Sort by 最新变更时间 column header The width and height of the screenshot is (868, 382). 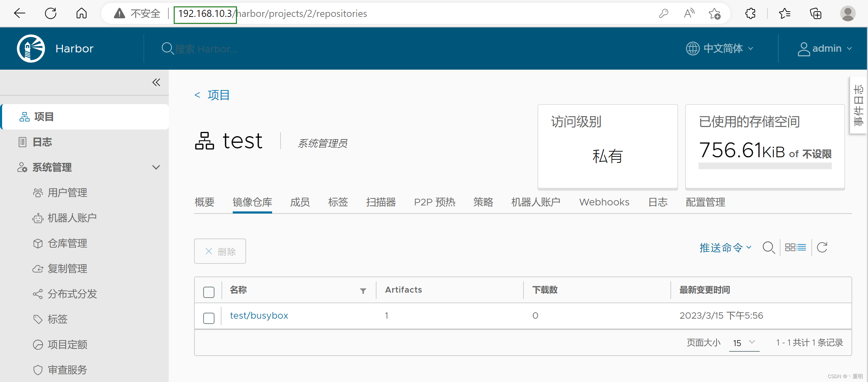[x=705, y=290]
